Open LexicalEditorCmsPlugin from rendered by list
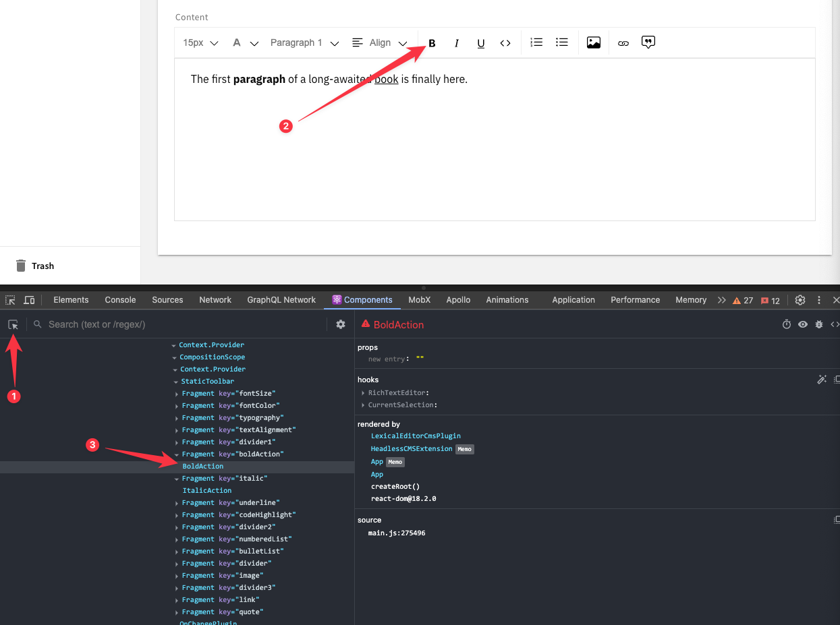This screenshot has width=840, height=625. (x=416, y=436)
